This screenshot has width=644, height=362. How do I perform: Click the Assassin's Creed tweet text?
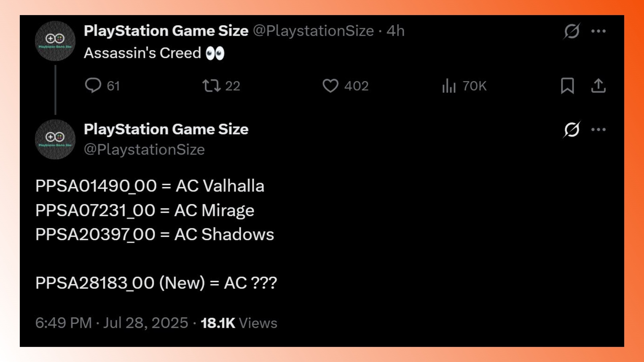[142, 53]
